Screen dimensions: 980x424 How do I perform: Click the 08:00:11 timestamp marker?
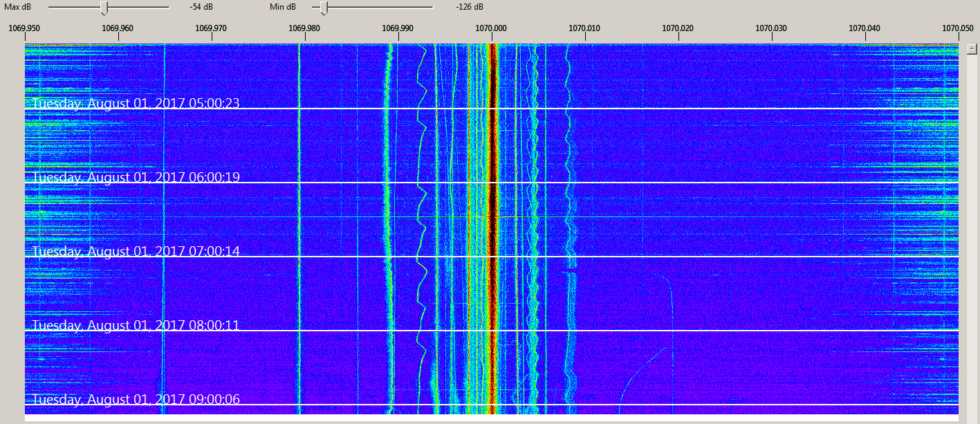click(x=136, y=326)
